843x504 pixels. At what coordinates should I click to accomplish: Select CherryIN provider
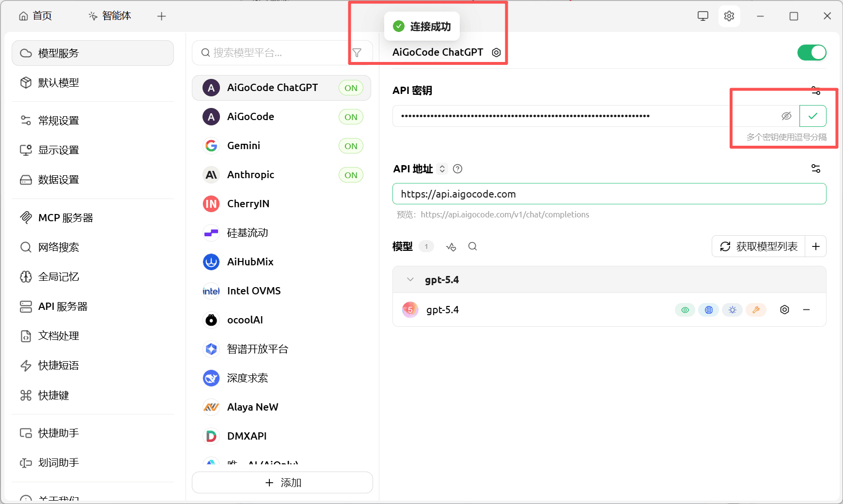click(281, 204)
